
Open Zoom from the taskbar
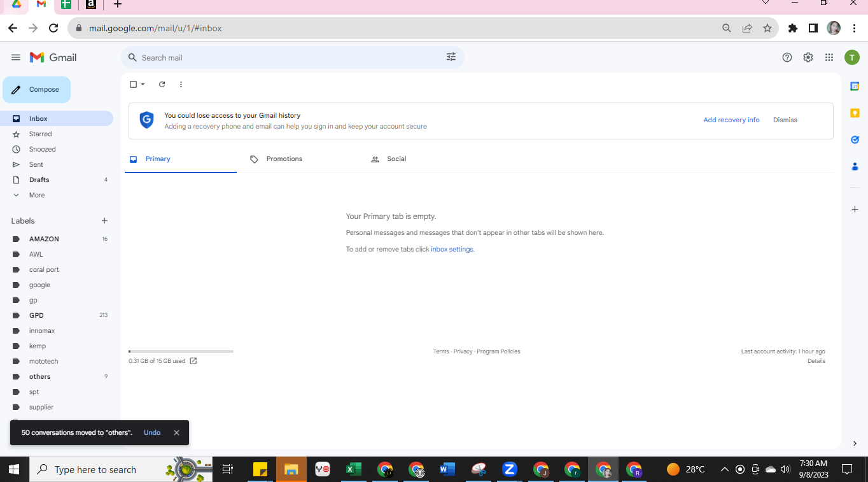pyautogui.click(x=509, y=470)
